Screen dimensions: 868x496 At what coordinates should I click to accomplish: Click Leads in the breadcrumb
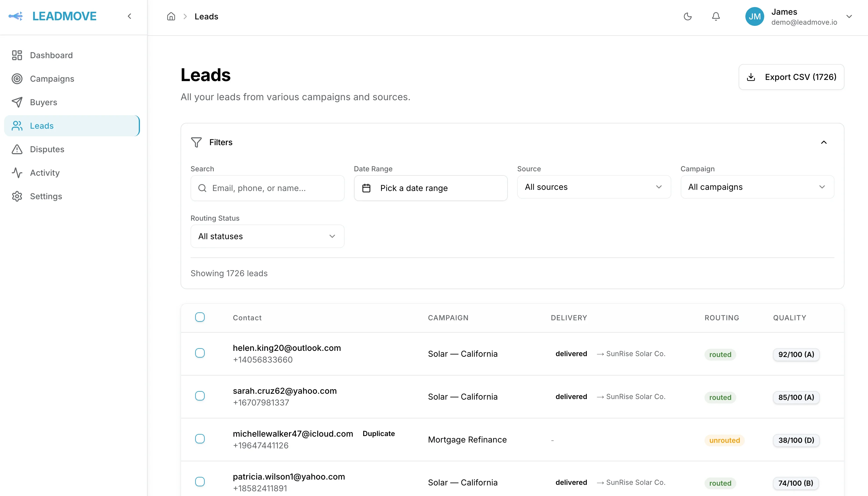click(x=206, y=16)
